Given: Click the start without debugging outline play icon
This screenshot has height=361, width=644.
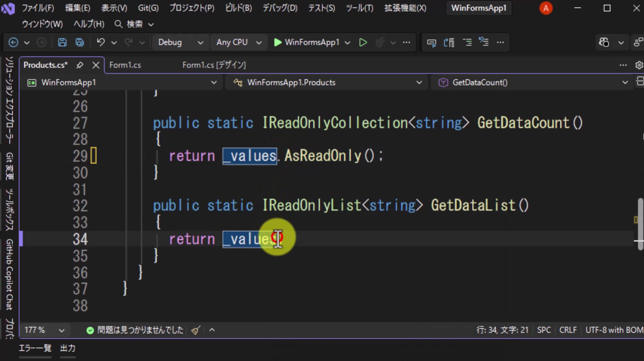Looking at the screenshot, I should [x=363, y=42].
